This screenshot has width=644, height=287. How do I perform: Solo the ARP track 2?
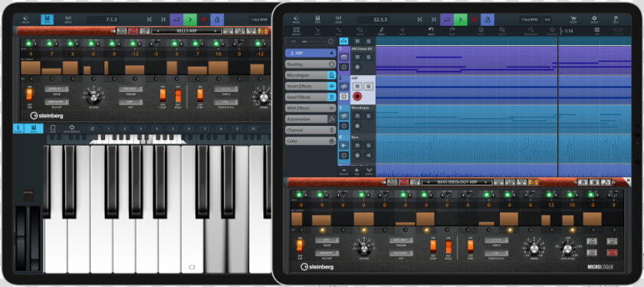pyautogui.click(x=369, y=87)
